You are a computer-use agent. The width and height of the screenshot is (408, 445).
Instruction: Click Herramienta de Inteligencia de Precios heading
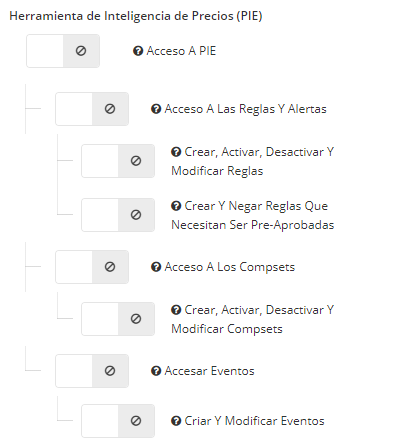136,16
